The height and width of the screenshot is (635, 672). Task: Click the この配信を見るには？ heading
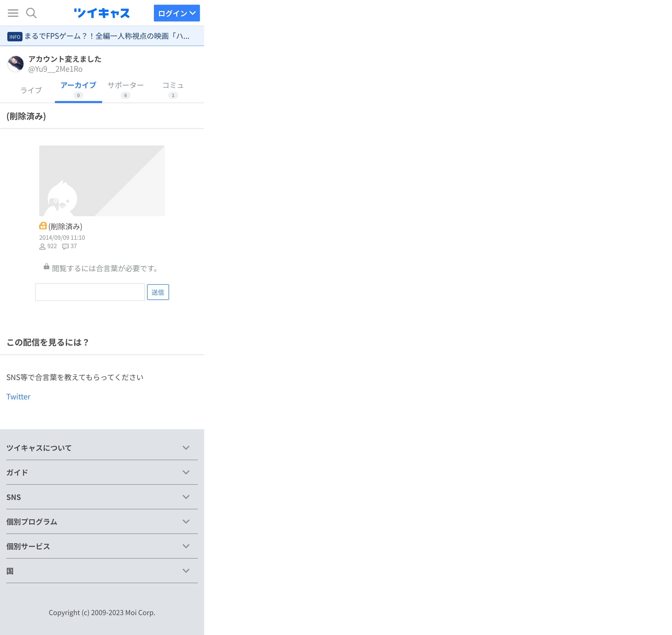pos(48,342)
